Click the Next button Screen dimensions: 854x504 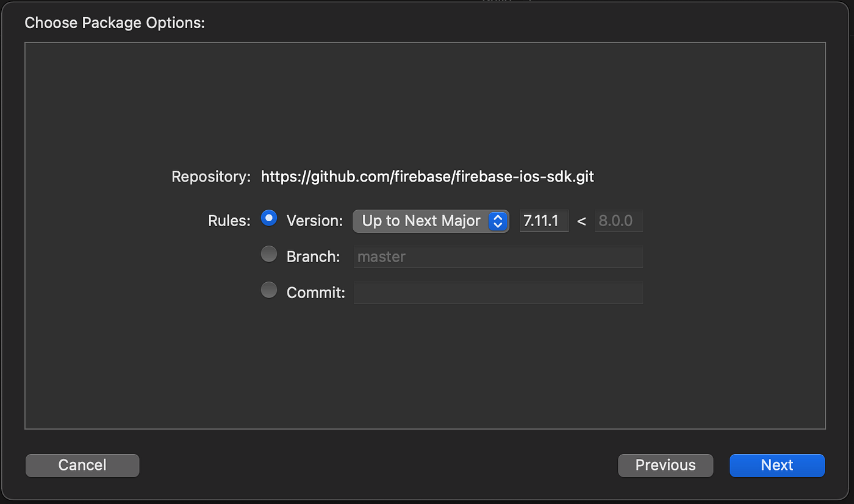[777, 465]
